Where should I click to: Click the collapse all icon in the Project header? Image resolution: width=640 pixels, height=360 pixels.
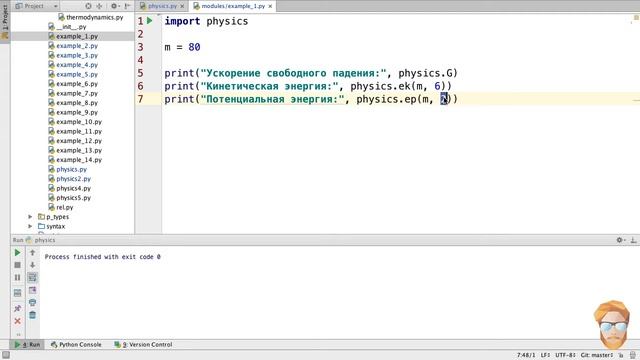tap(99, 6)
